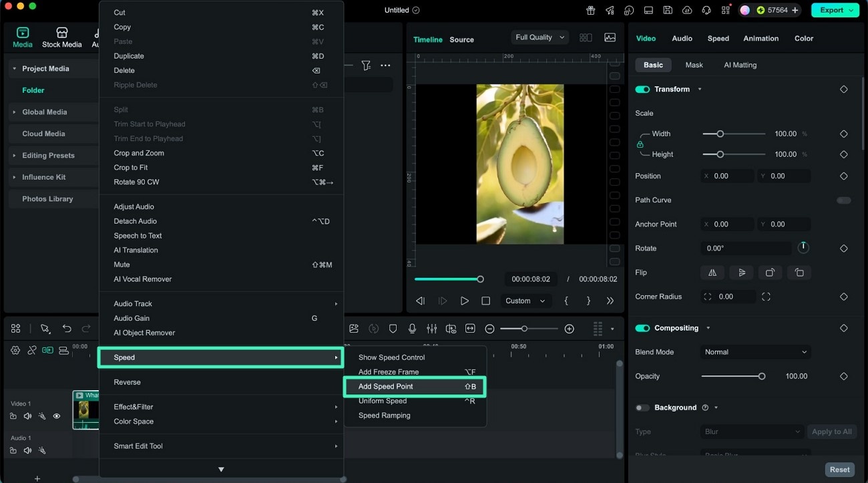Switch to the Mask tab
The width and height of the screenshot is (868, 483).
[x=694, y=65]
